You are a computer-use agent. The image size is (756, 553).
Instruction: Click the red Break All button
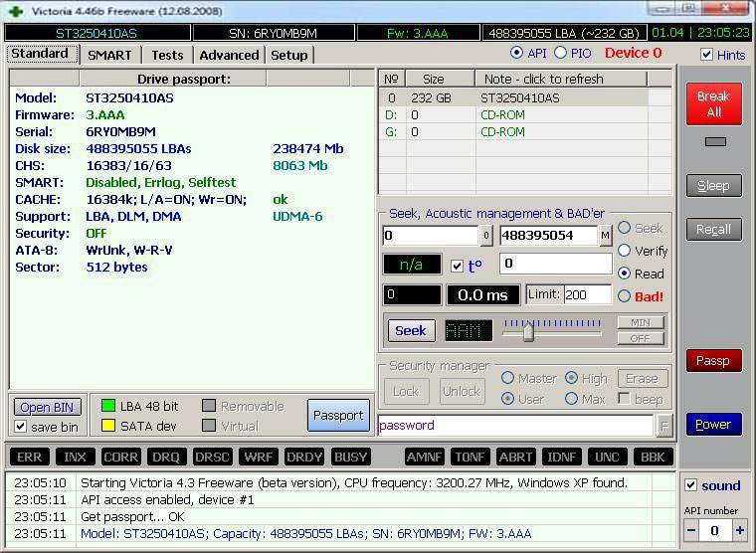pos(713,103)
